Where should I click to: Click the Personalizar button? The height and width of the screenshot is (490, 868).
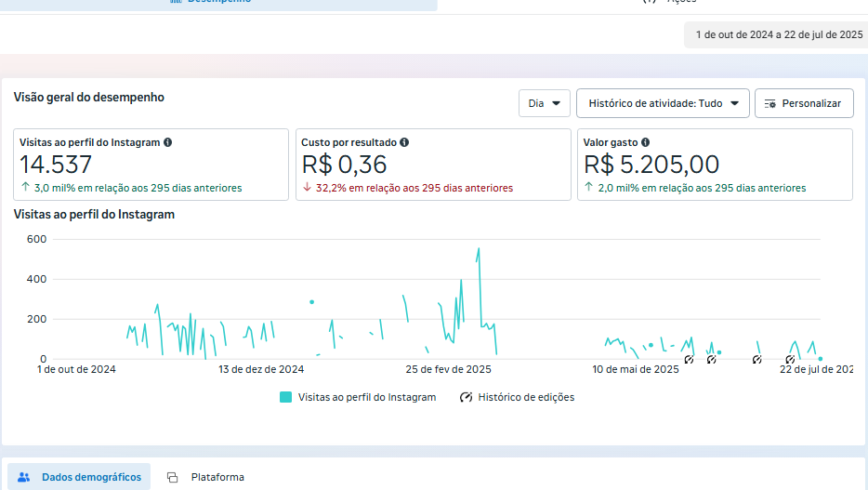[804, 103]
